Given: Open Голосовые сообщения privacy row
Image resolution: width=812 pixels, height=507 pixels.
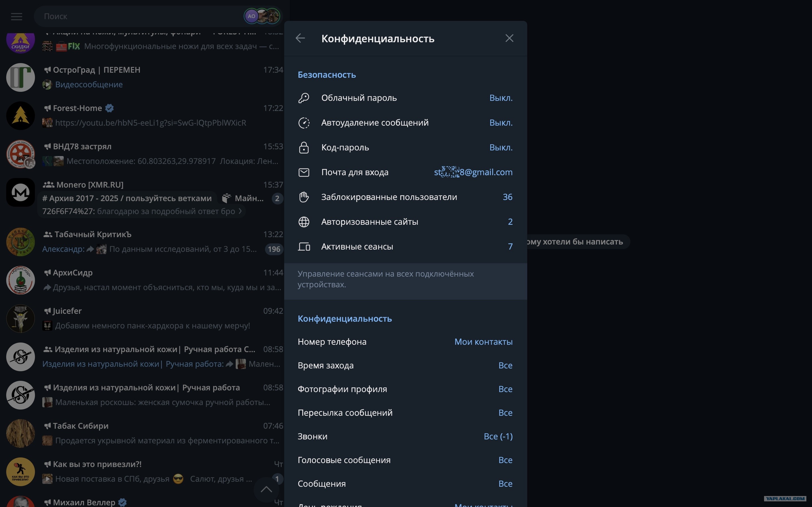Looking at the screenshot, I should pyautogui.click(x=405, y=460).
